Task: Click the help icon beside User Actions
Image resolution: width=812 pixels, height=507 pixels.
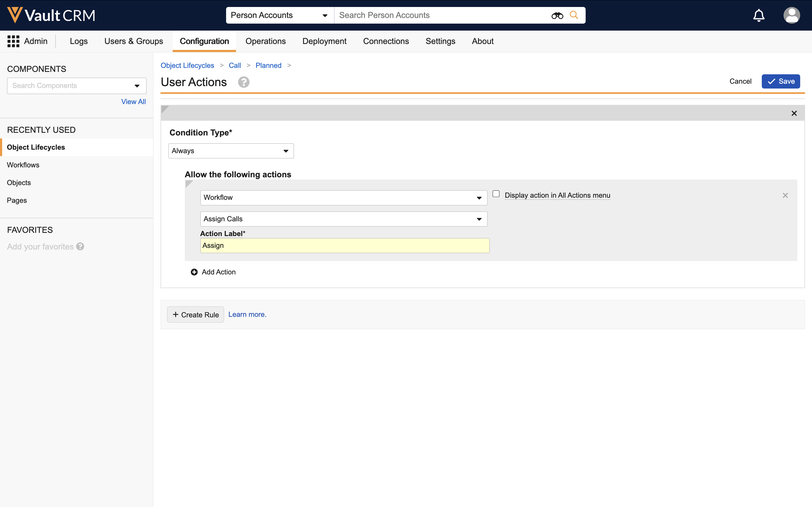Action: coord(244,82)
